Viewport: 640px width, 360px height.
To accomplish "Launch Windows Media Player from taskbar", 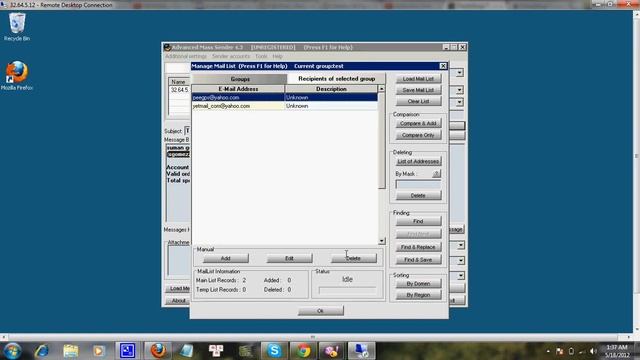I will [x=99, y=351].
